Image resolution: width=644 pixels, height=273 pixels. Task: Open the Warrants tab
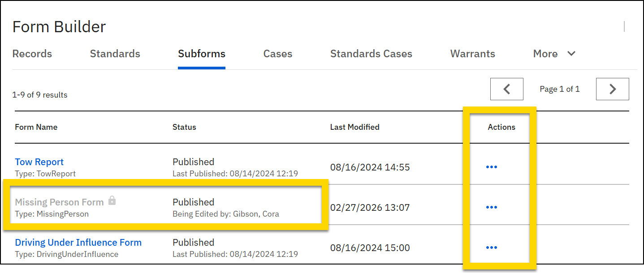(472, 53)
